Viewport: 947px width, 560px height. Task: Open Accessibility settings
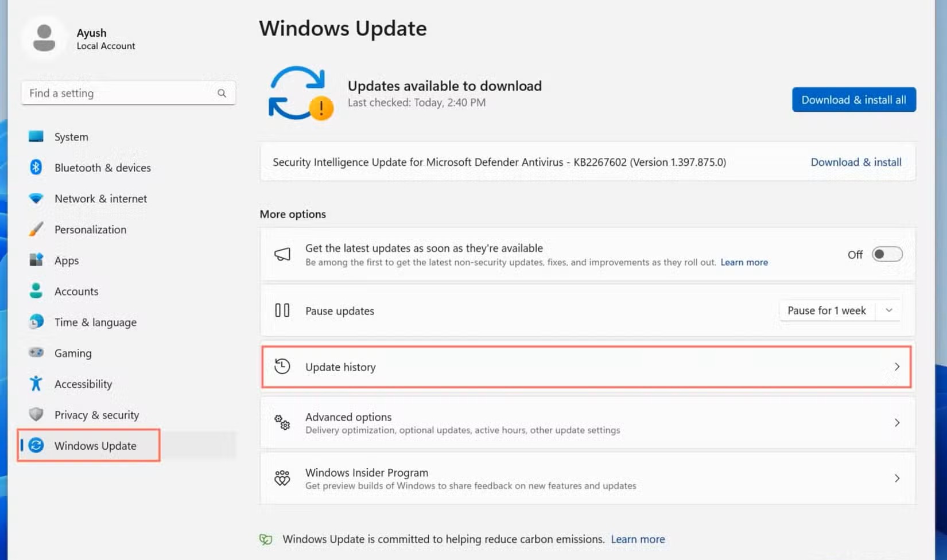tap(83, 384)
